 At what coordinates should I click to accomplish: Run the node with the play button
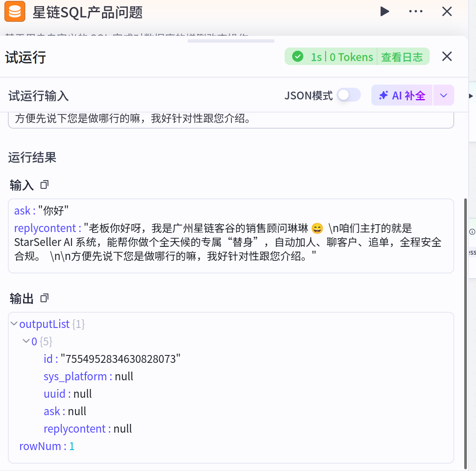coord(384,11)
